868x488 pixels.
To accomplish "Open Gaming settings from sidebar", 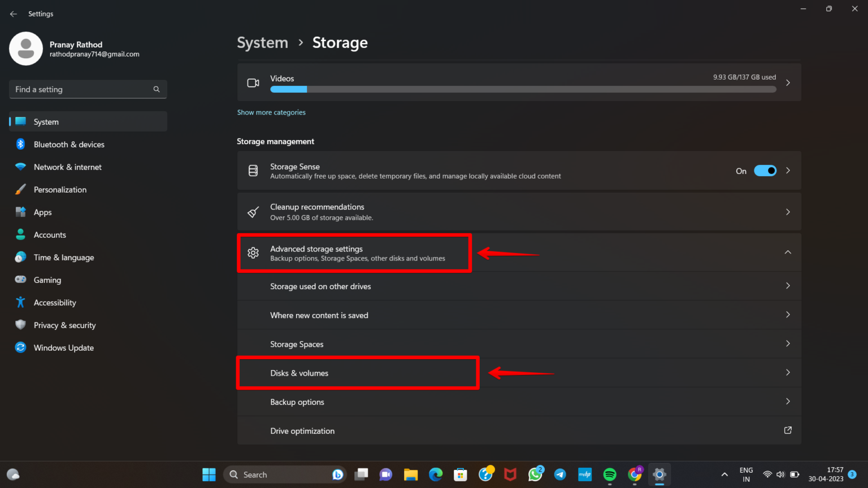I will [x=47, y=280].
